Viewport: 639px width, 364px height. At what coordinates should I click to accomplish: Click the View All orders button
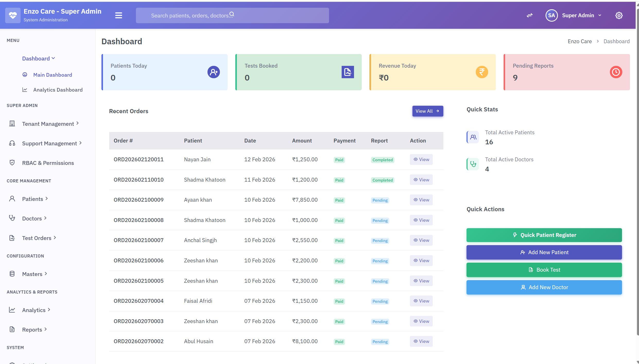click(x=427, y=111)
